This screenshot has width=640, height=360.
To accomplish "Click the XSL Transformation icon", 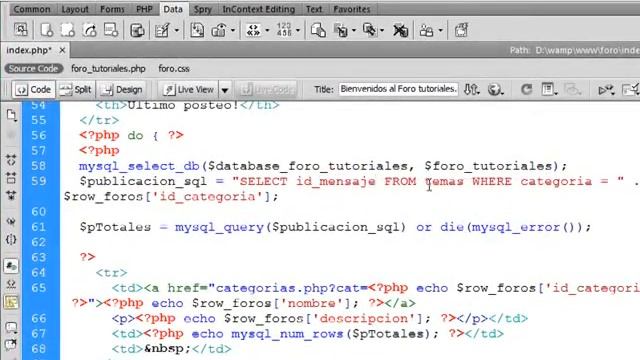I will click(x=461, y=30).
